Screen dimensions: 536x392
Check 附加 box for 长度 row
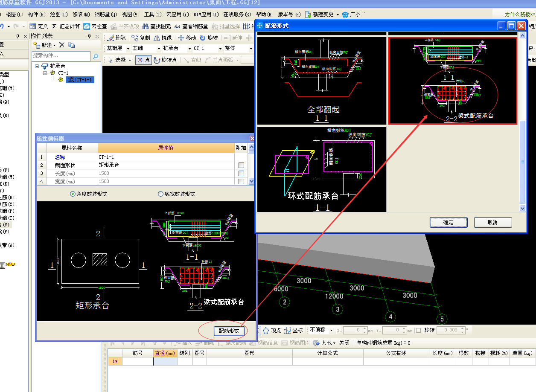tap(241, 173)
